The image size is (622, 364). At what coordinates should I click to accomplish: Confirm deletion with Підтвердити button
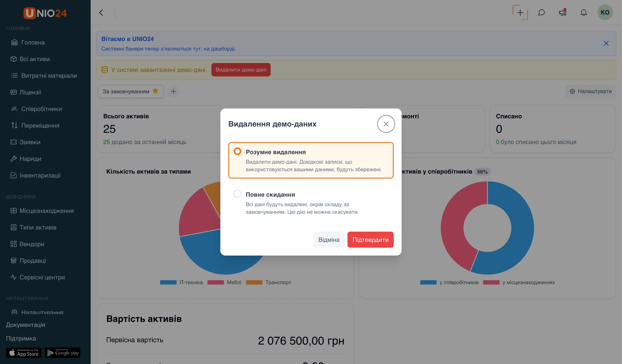tap(370, 240)
